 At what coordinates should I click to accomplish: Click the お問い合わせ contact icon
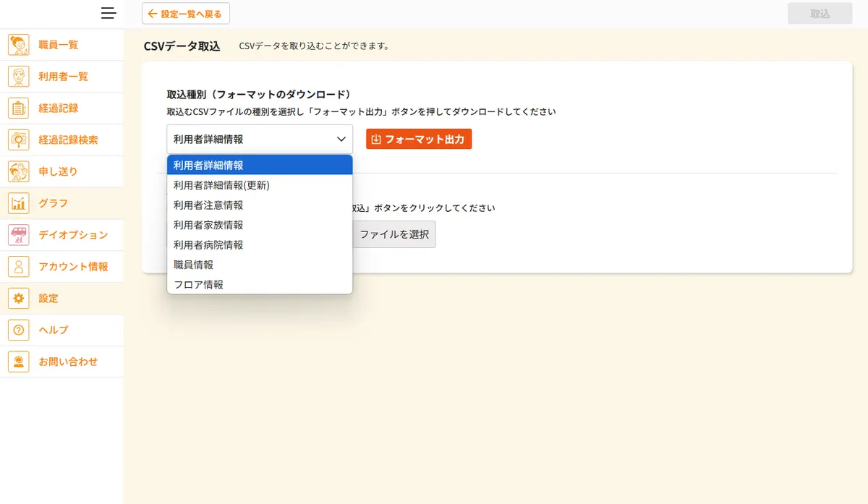coord(18,362)
